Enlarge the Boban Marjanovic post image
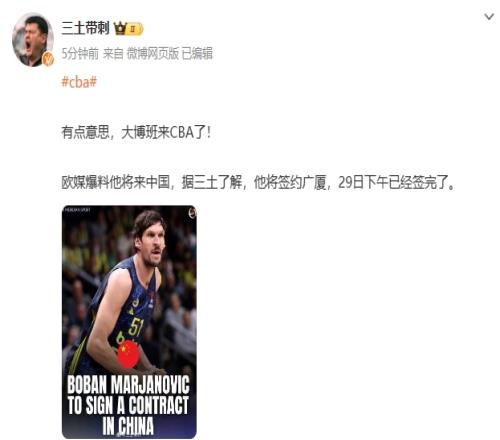The height and width of the screenshot is (440, 500). pyautogui.click(x=129, y=322)
